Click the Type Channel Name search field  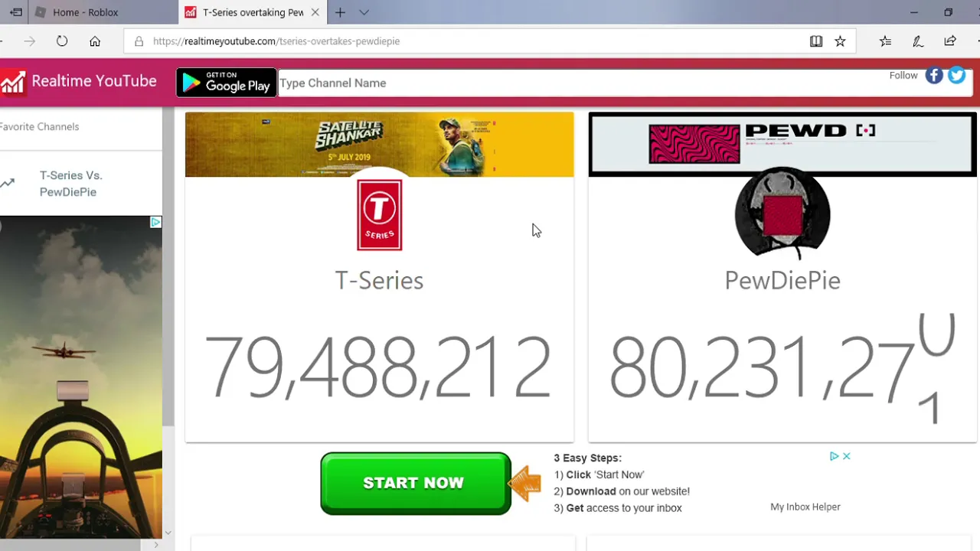pos(625,83)
